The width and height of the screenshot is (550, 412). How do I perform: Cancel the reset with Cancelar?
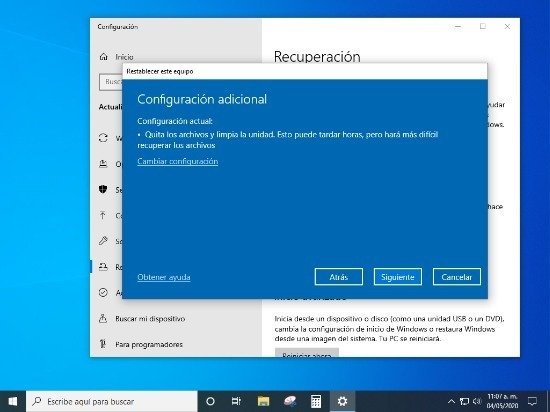[457, 277]
